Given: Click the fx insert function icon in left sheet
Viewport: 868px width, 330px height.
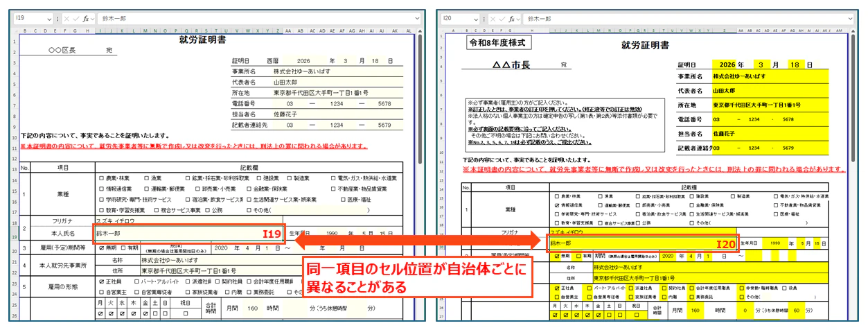Looking at the screenshot, I should click(x=87, y=19).
